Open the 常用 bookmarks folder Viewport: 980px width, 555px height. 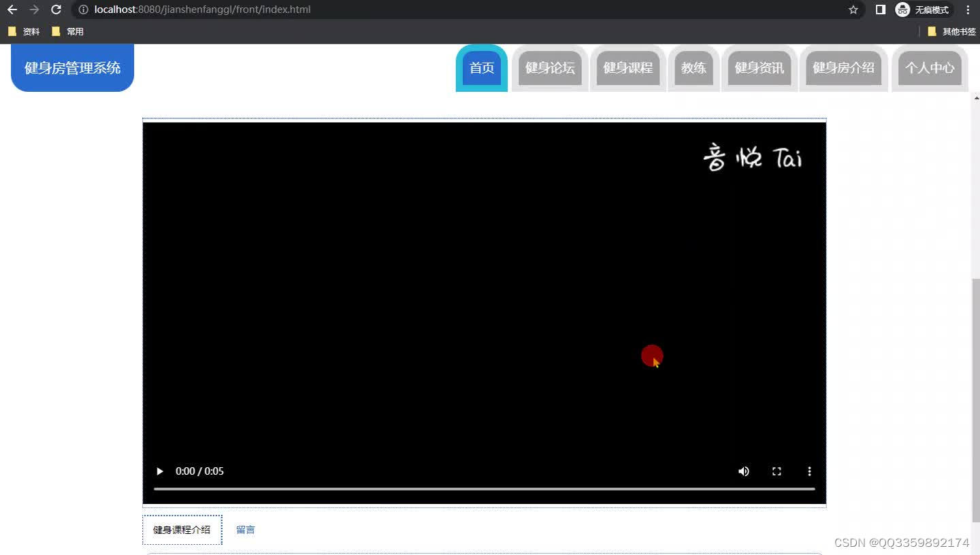coord(67,31)
